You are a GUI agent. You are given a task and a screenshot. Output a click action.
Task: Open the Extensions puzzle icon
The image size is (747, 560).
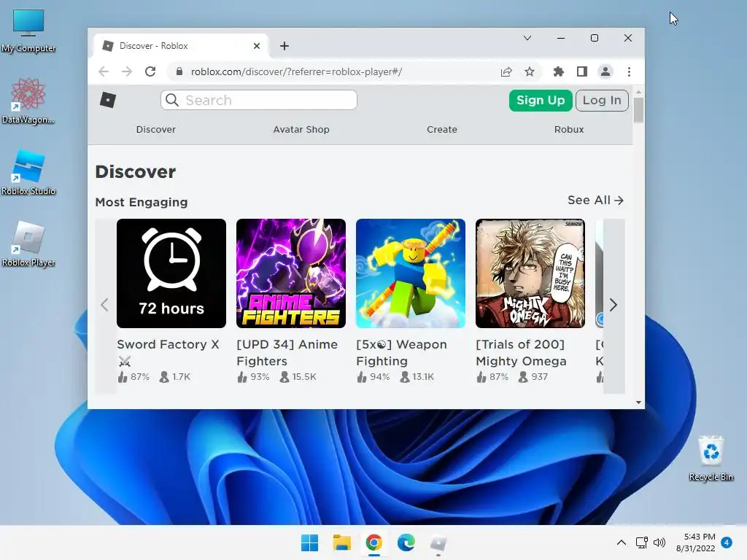[x=558, y=71]
